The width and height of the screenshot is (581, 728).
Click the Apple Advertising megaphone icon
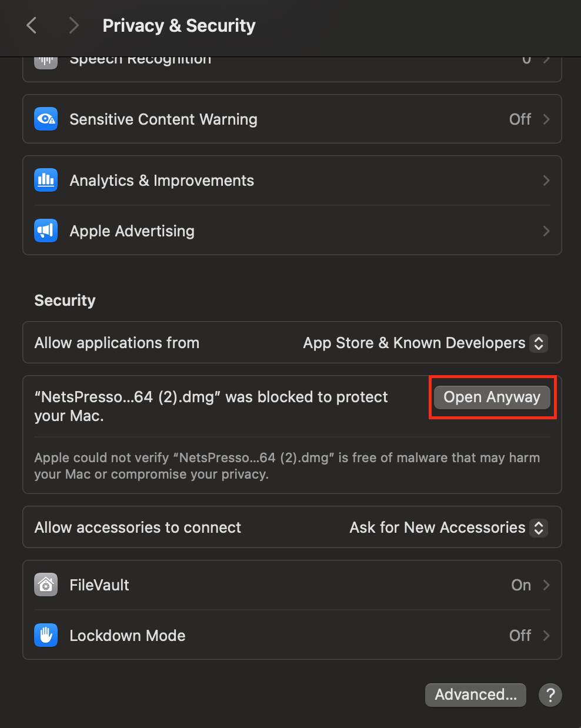coord(46,231)
